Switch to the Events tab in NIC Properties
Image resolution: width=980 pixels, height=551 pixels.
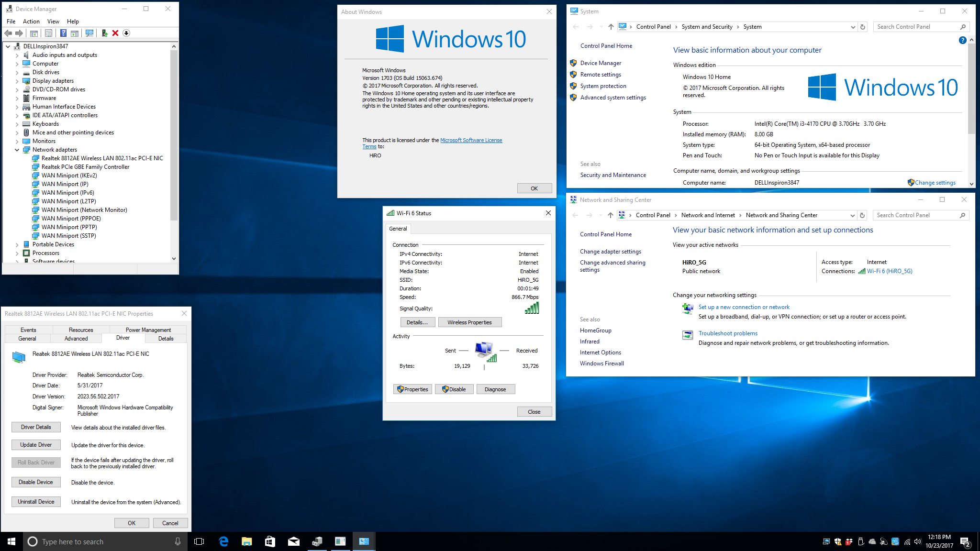coord(28,330)
